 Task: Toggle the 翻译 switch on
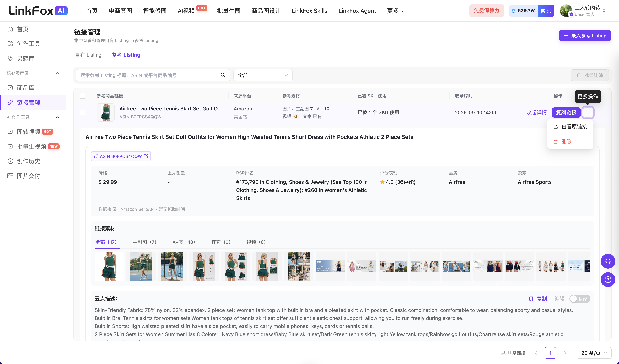580,299
